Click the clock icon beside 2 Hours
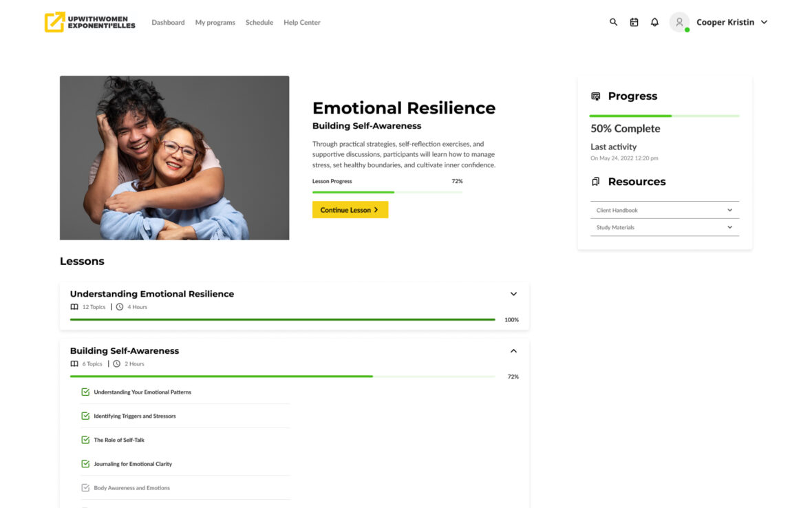 click(117, 363)
